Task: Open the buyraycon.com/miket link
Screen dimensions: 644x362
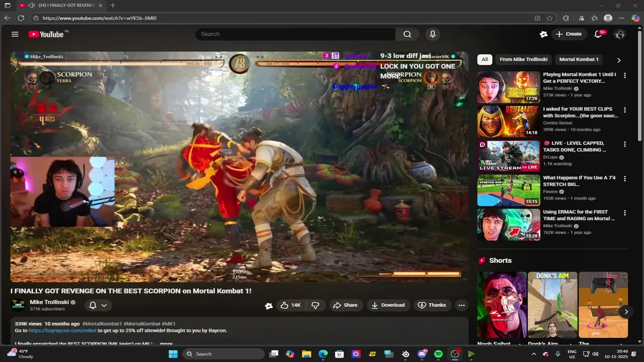Action: point(62,330)
